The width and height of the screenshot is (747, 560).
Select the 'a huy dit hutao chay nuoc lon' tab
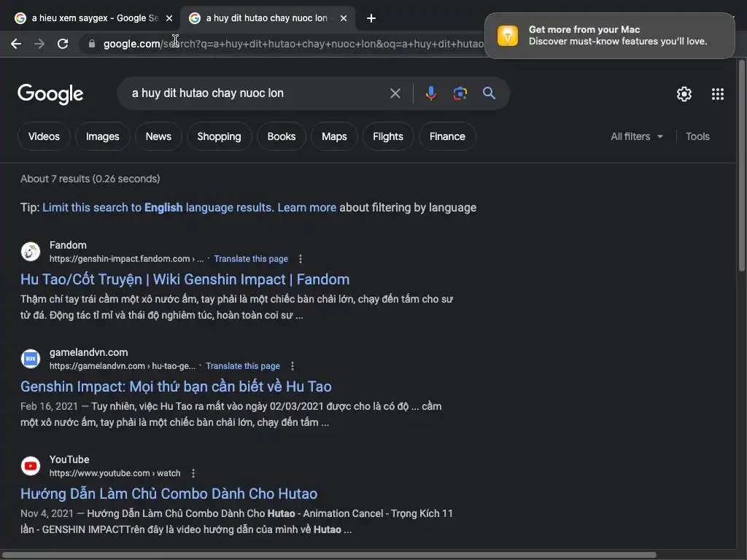[x=268, y=18]
